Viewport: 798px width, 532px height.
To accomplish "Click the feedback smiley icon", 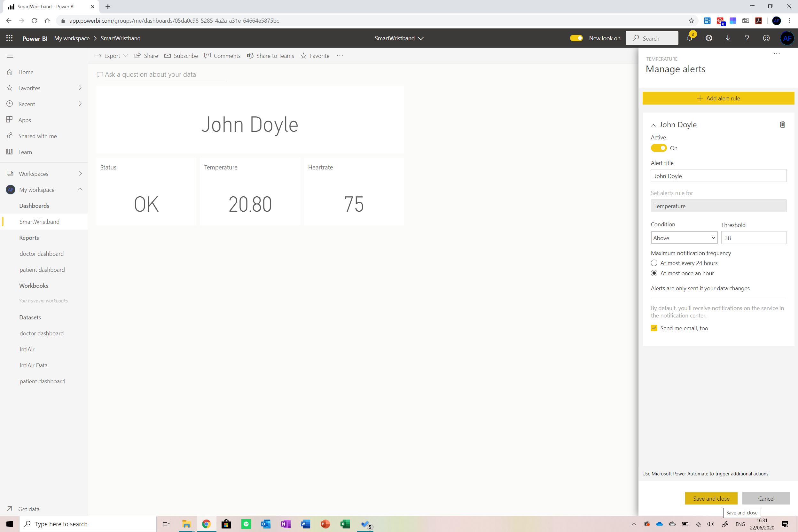I will pyautogui.click(x=766, y=38).
